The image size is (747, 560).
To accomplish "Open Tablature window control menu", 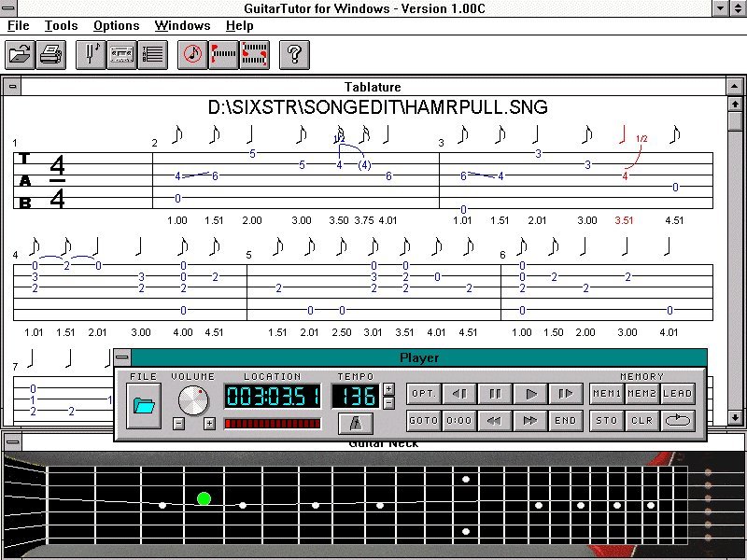I will pyautogui.click(x=12, y=87).
